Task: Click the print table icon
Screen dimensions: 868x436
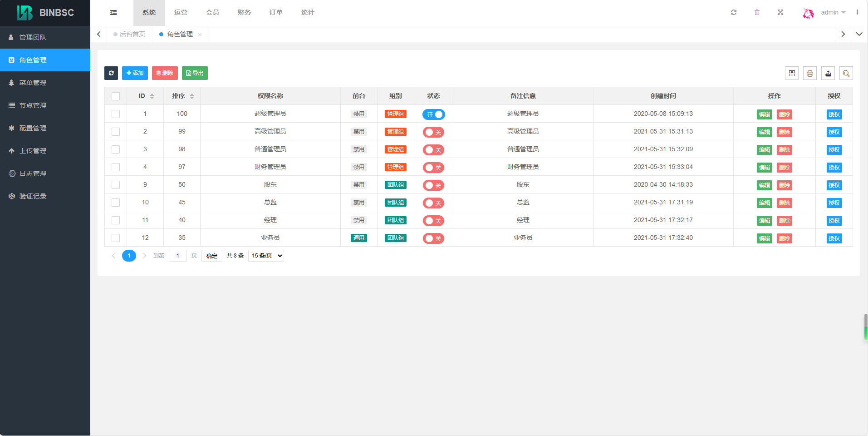Action: point(810,73)
